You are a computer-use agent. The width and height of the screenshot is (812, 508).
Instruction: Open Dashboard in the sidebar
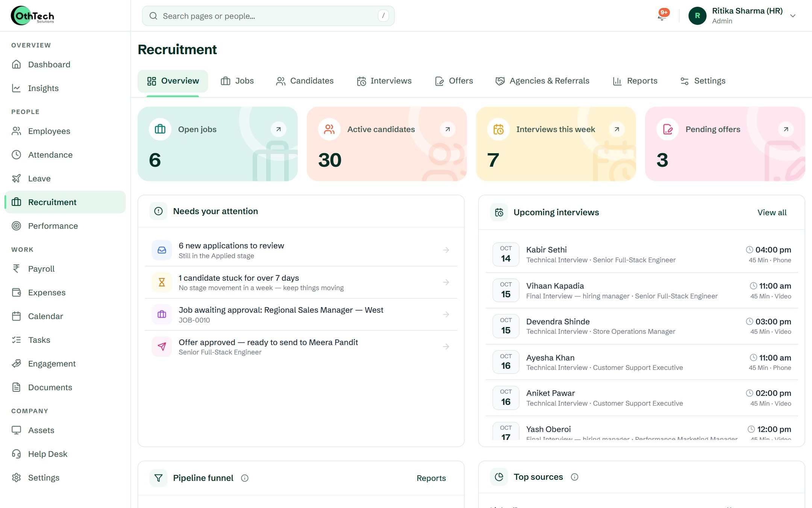tap(65, 64)
